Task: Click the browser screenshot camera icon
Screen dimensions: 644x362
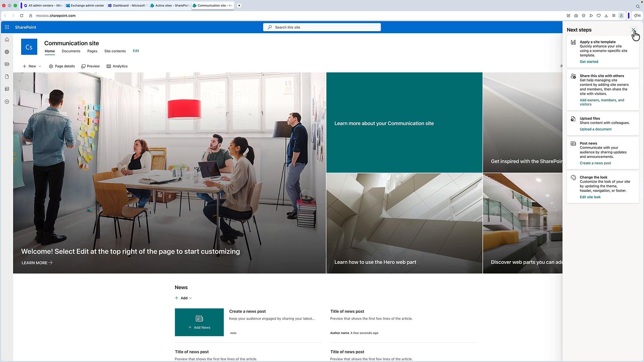Action: click(576, 16)
